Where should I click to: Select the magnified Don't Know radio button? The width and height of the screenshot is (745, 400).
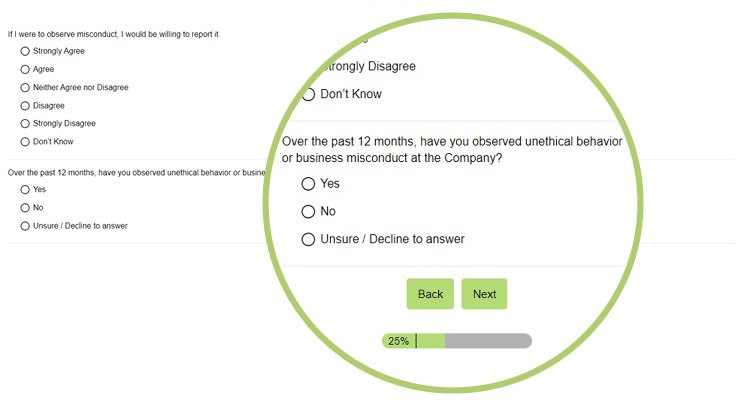pos(308,94)
